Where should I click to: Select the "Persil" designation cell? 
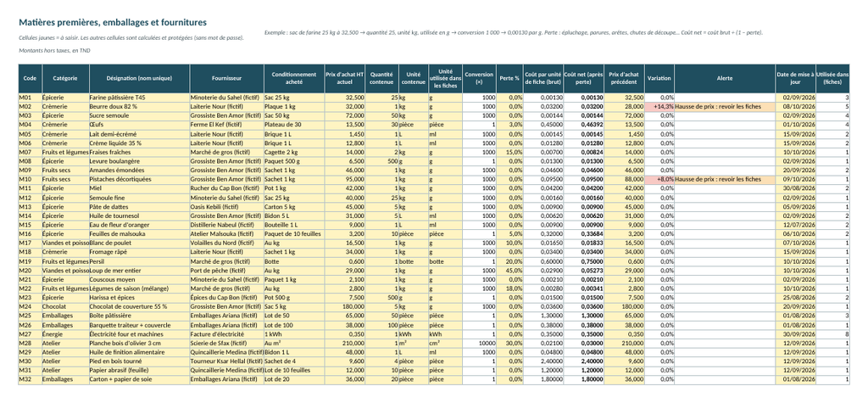[x=140, y=261]
